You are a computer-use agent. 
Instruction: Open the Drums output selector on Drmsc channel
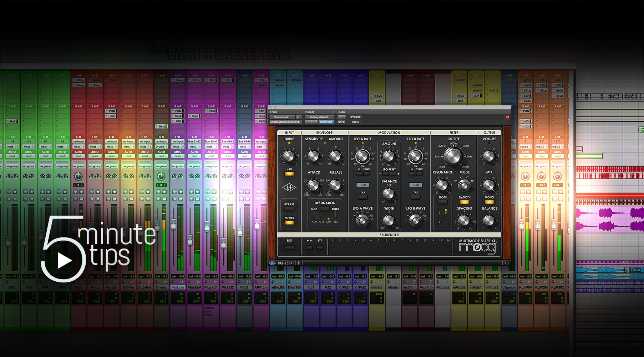point(161,147)
